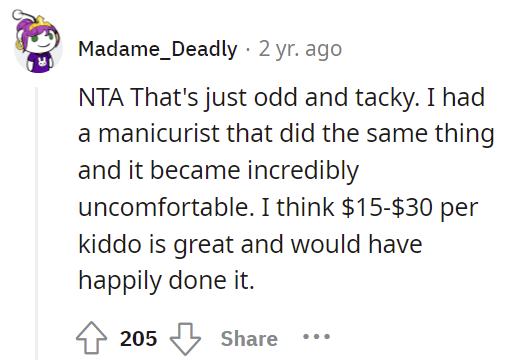The height and width of the screenshot is (360, 508).
Task: Open the three-dot more options menu
Action: click(316, 337)
